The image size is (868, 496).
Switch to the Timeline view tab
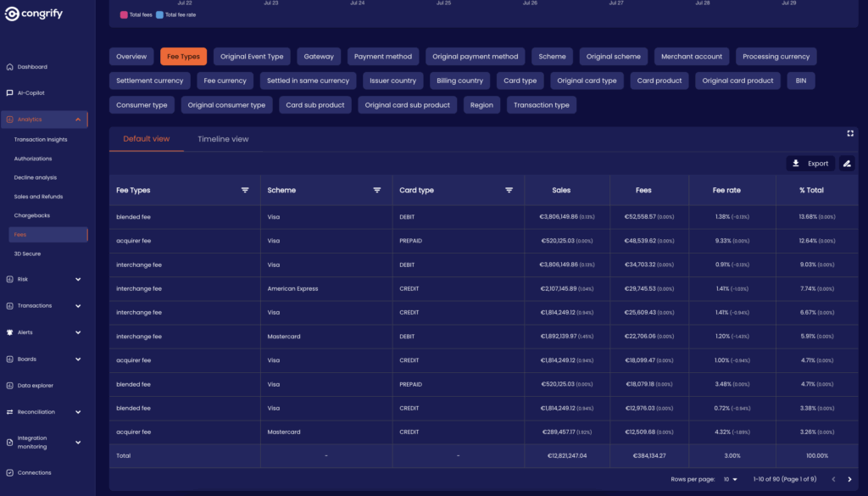[x=223, y=139]
